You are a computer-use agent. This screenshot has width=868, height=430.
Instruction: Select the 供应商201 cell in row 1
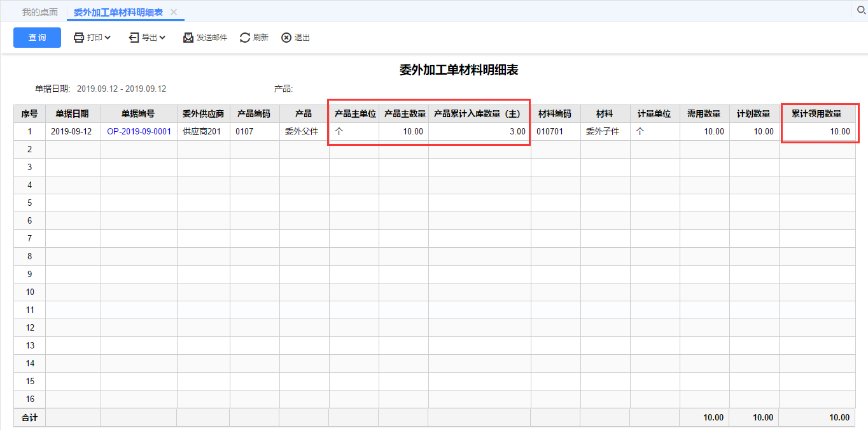point(202,131)
